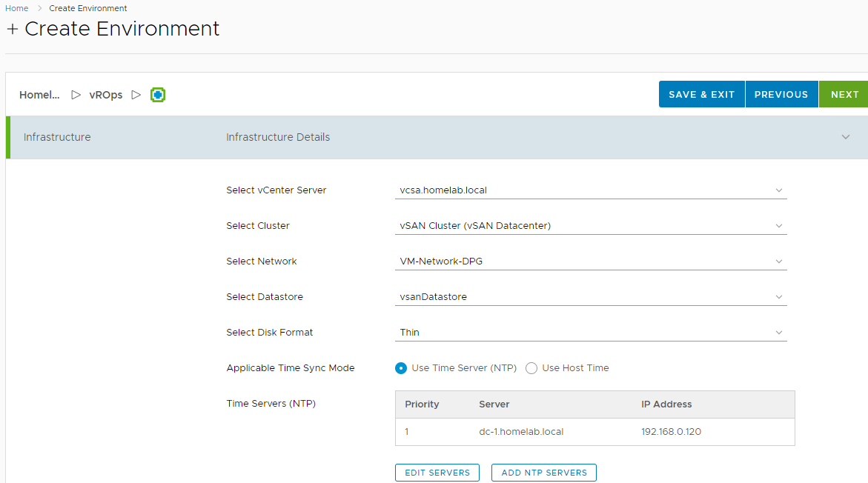868x483 pixels.
Task: Open the Select Datastore dropdown
Action: coord(591,296)
